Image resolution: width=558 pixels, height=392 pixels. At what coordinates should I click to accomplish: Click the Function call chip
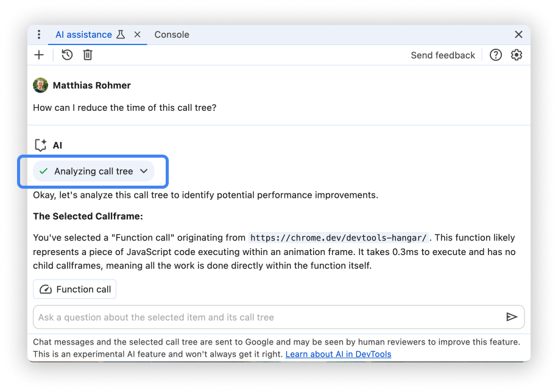pyautogui.click(x=74, y=289)
